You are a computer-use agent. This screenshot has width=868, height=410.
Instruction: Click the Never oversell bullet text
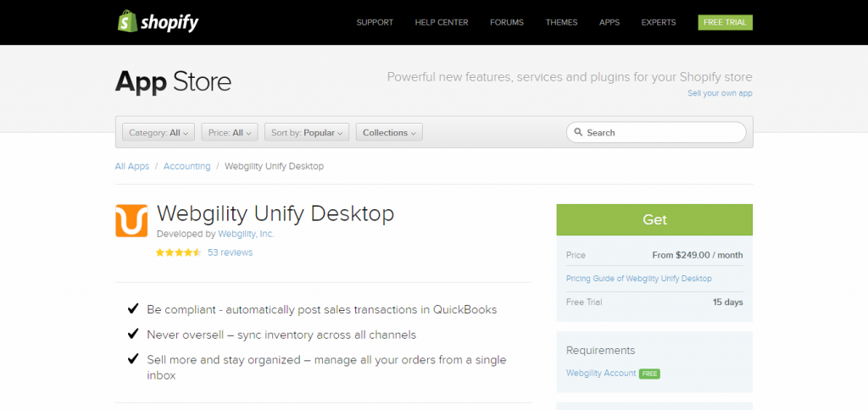(281, 335)
